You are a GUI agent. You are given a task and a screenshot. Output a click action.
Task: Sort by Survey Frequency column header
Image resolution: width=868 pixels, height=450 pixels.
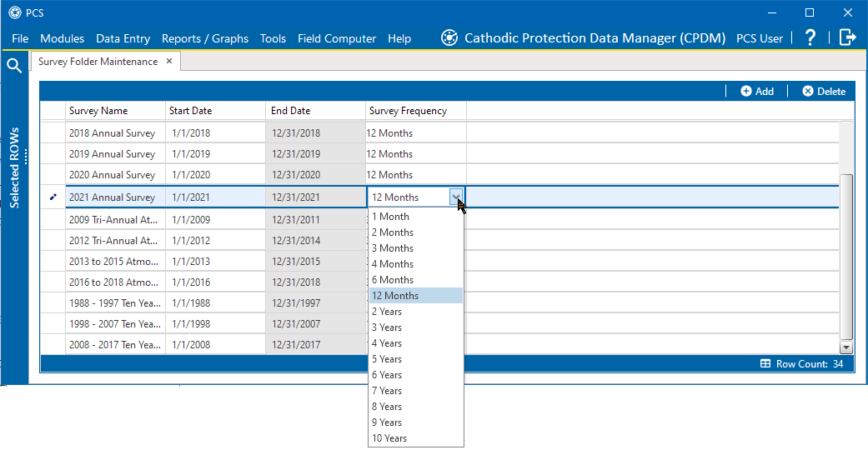(416, 111)
